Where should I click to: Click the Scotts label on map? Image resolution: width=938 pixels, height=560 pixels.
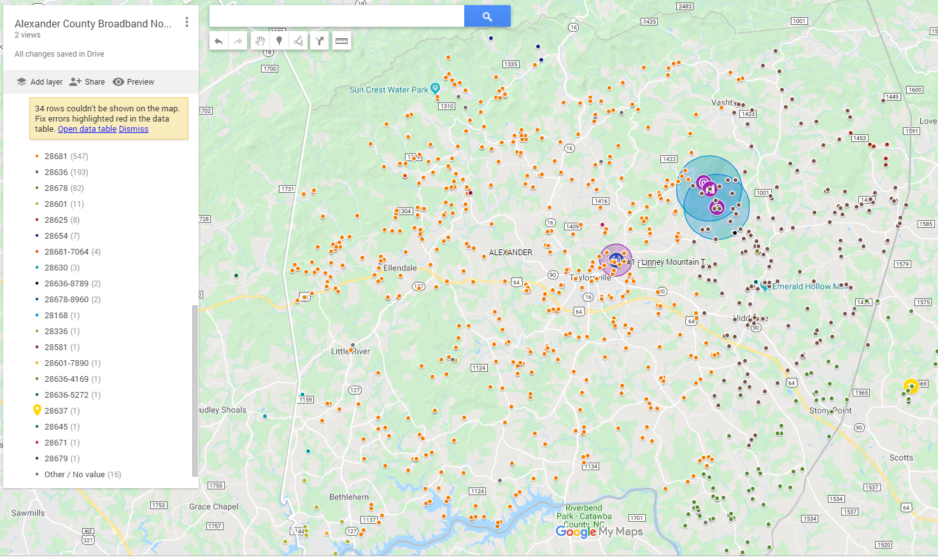click(901, 458)
